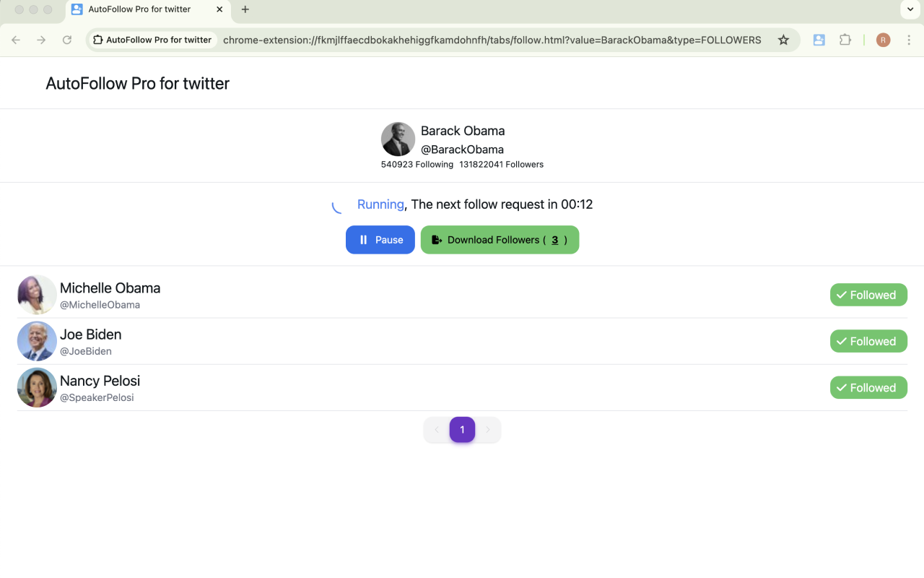This screenshot has width=924, height=578.
Task: Navigate back in browser history
Action: click(x=16, y=40)
